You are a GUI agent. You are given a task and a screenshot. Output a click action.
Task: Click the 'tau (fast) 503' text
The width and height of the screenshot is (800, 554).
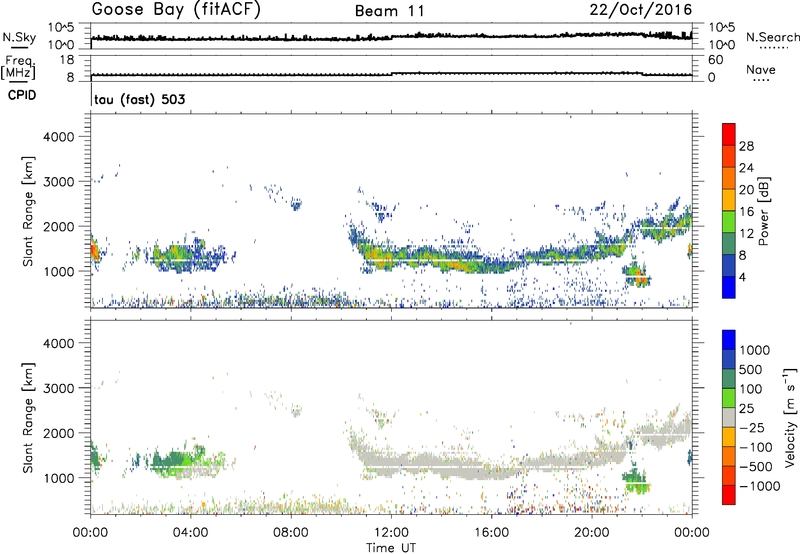[x=140, y=99]
